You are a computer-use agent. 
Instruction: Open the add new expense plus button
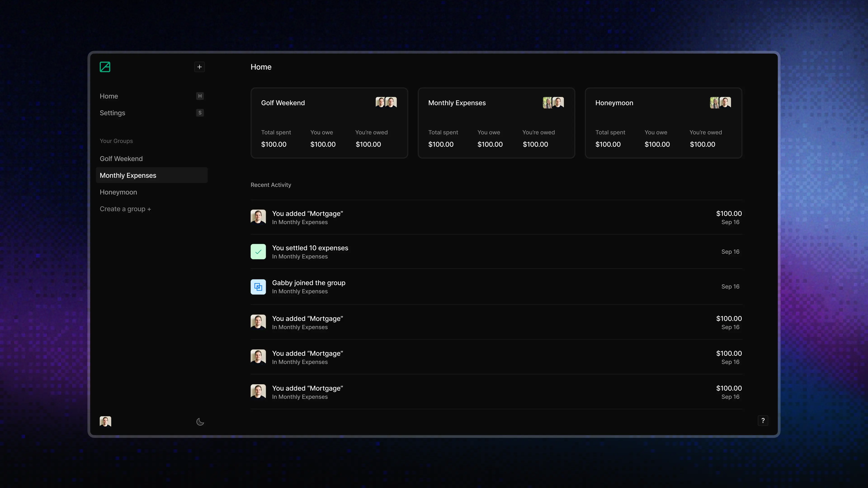(199, 67)
